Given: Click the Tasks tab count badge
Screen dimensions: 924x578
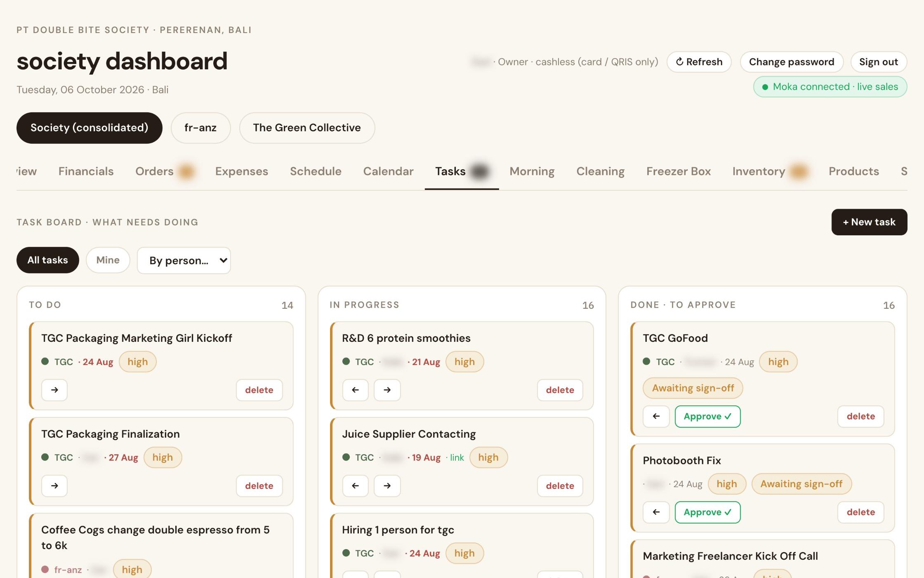Looking at the screenshot, I should [480, 171].
